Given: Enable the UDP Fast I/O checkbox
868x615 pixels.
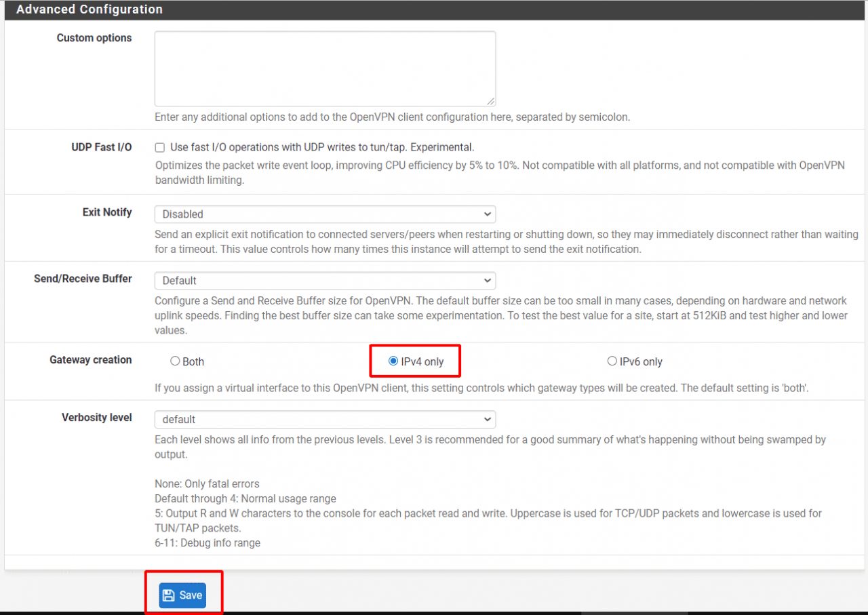Looking at the screenshot, I should pos(160,147).
